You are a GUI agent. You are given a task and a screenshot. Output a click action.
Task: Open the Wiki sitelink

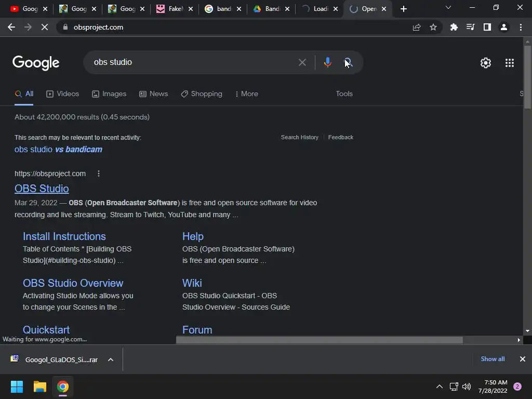(x=192, y=283)
